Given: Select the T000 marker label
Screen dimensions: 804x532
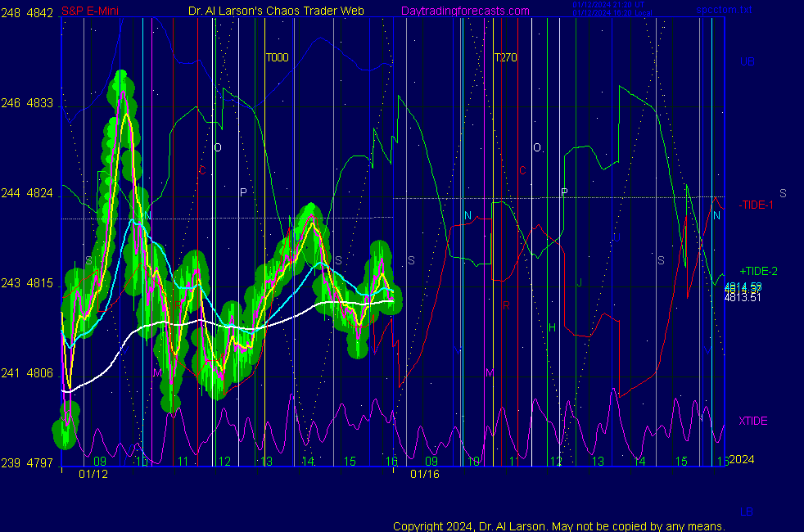Looking at the screenshot, I should tap(277, 58).
